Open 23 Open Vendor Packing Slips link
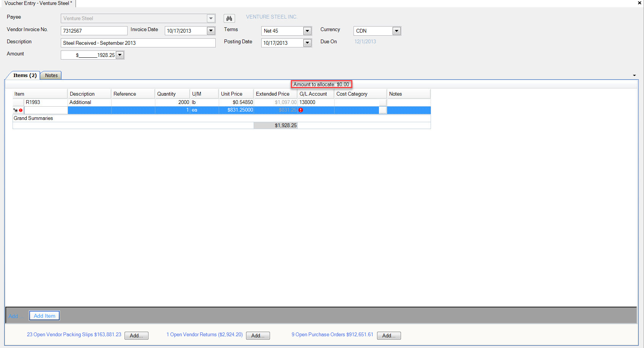This screenshot has width=644, height=348. click(x=74, y=334)
